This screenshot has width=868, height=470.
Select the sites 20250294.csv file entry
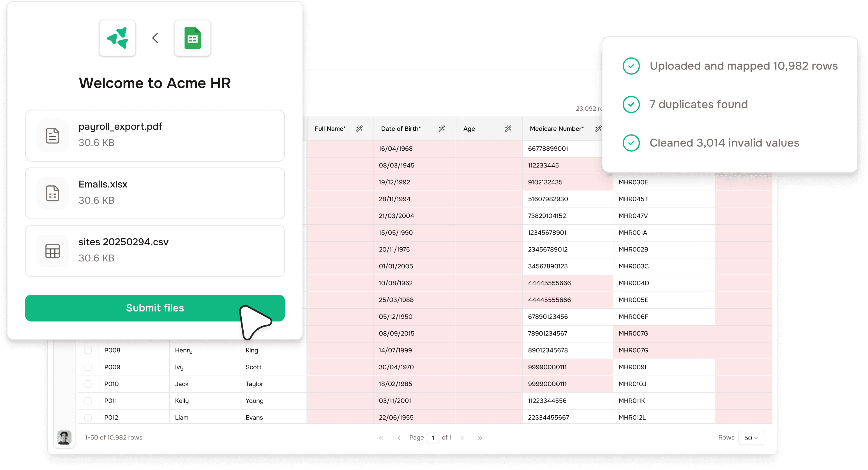(155, 251)
